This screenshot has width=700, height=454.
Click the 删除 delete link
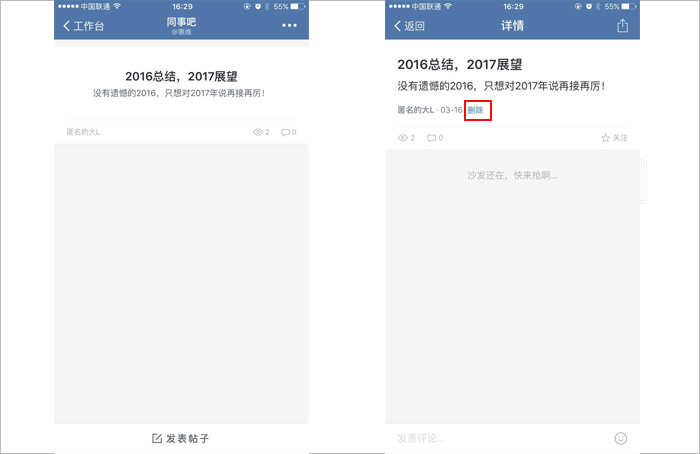[x=475, y=110]
